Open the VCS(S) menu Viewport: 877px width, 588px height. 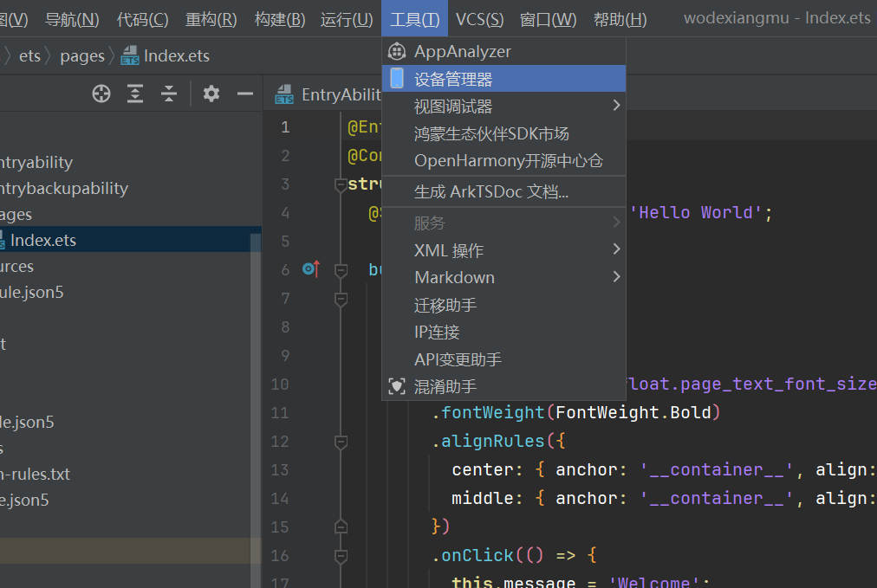[x=479, y=20]
